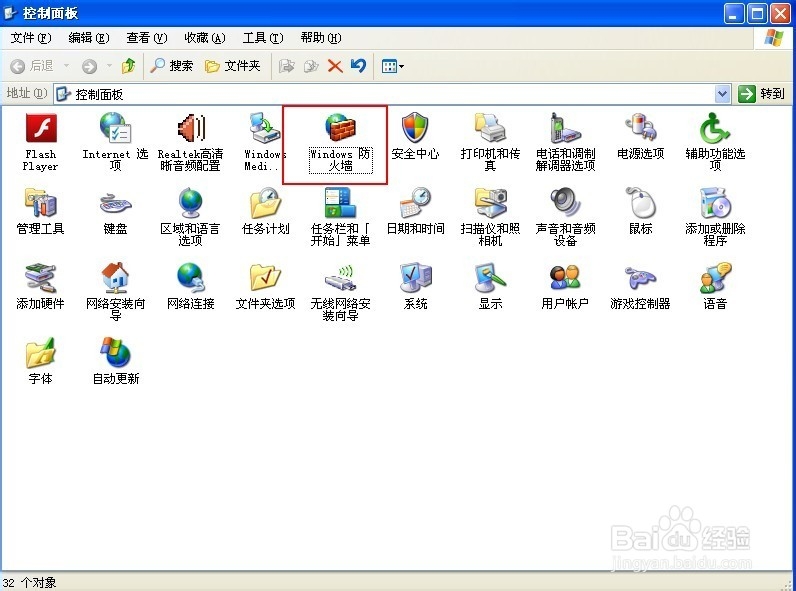The height and width of the screenshot is (591, 796).
Task: Click the 转到 go button
Action: [x=761, y=94]
